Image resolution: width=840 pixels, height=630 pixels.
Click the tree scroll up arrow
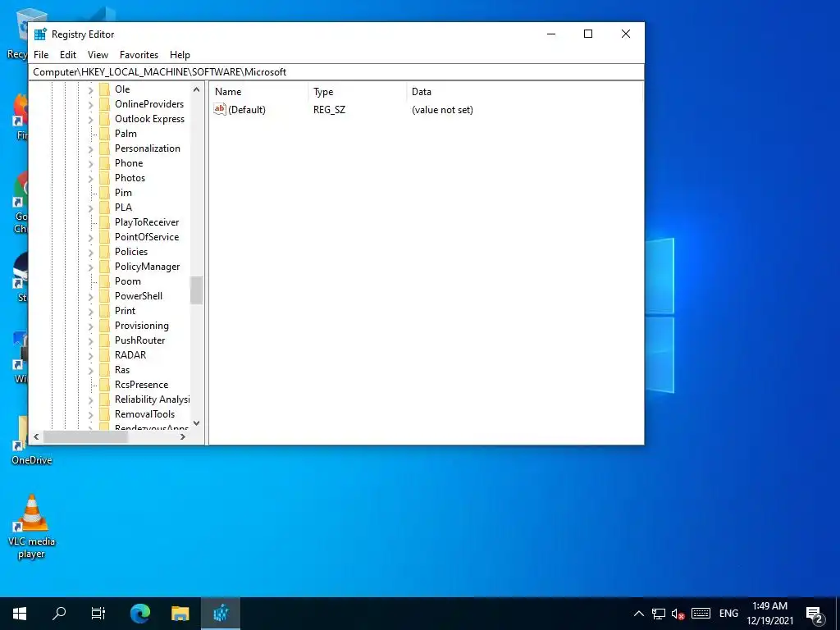tap(197, 90)
